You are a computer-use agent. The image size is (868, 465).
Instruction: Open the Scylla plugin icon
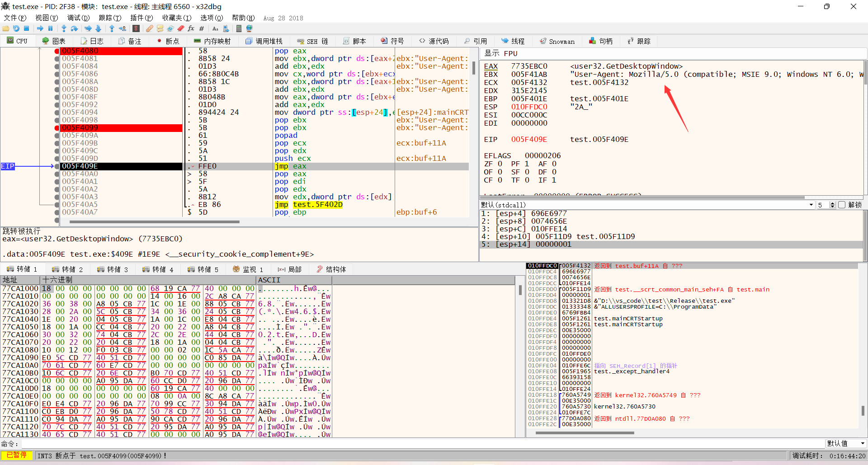tap(136, 28)
